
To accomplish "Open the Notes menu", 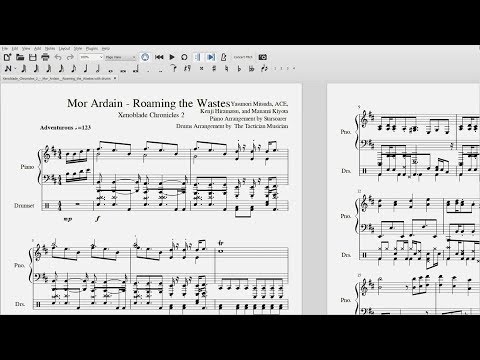I will coord(50,49).
